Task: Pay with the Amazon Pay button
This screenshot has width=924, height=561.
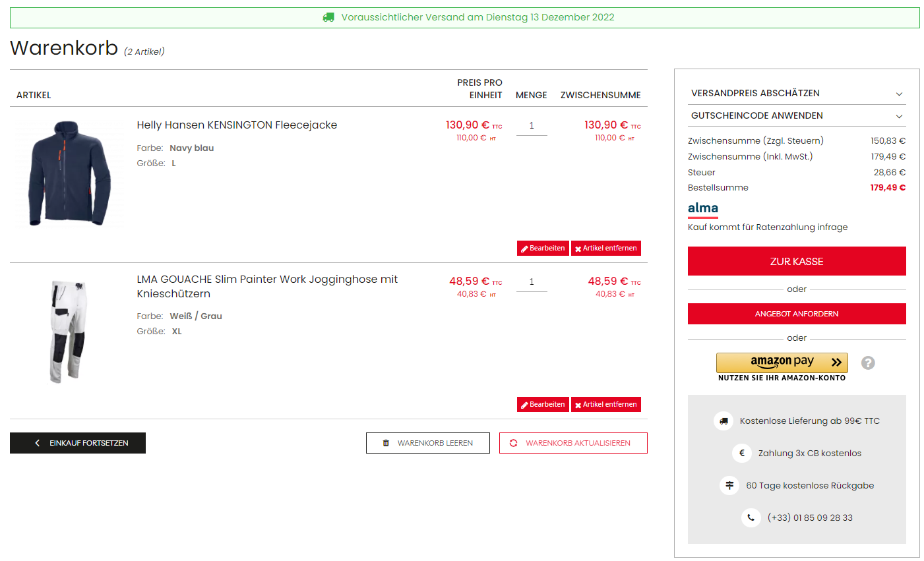Action: 782,363
